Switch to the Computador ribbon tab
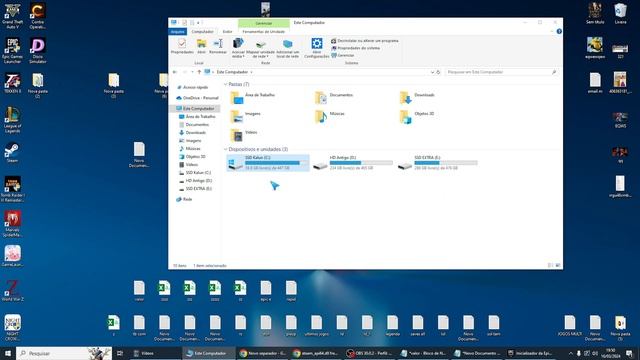Screen dimensions: 640x360 tap(202, 31)
